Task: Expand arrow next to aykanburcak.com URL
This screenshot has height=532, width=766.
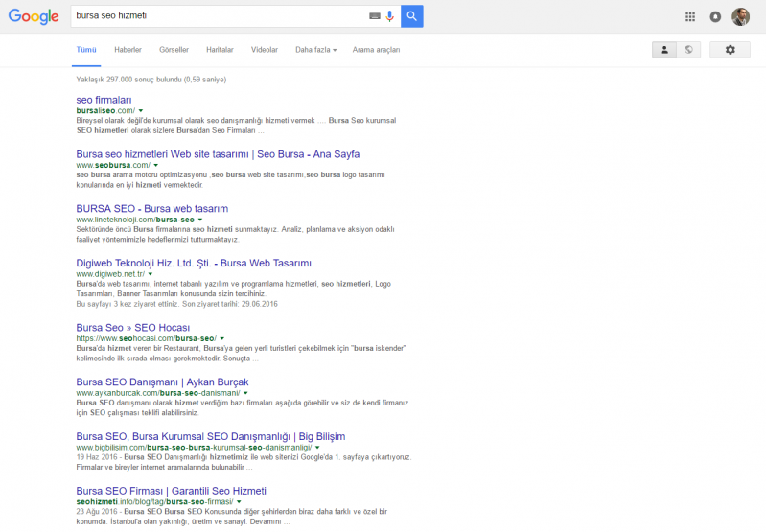Action: pyautogui.click(x=245, y=393)
